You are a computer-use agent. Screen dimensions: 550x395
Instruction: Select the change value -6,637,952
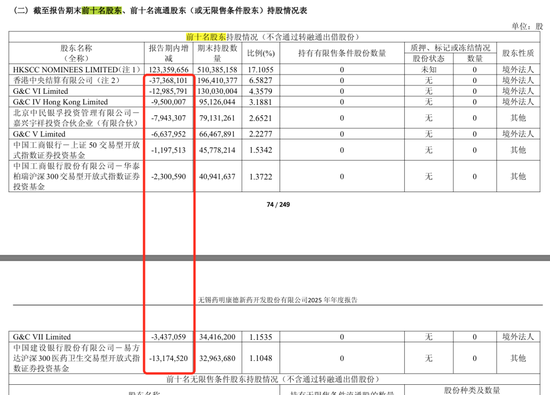(168, 134)
